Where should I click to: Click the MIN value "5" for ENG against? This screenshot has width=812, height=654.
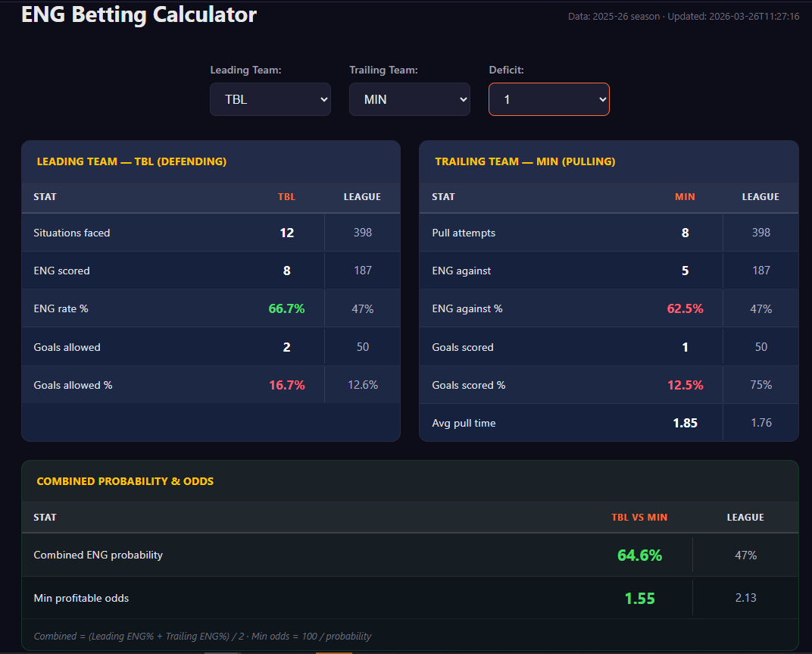[685, 271]
